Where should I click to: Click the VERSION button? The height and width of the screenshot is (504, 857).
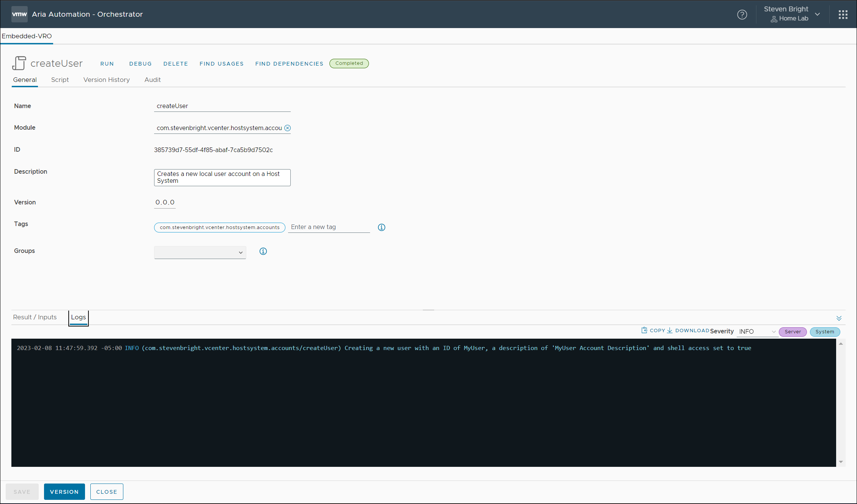64,492
